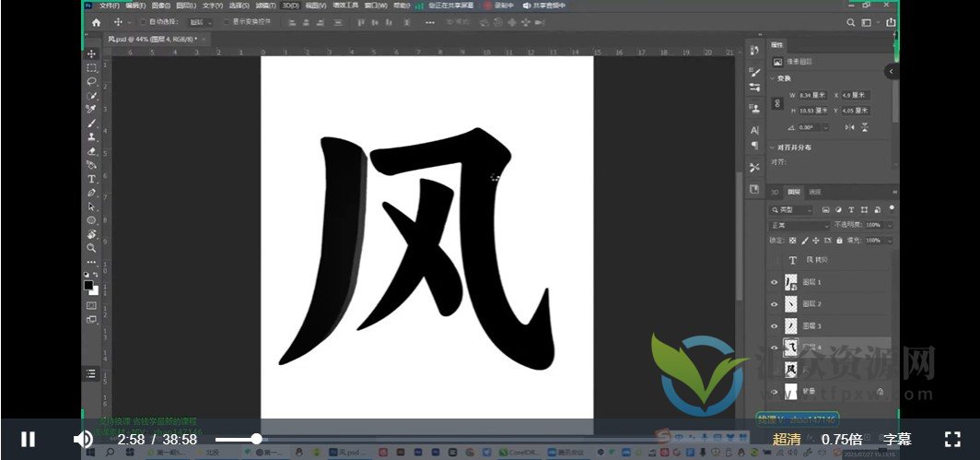The width and height of the screenshot is (980, 460).
Task: Open the 不透明度 opacity dropdown arrow
Action: click(890, 225)
